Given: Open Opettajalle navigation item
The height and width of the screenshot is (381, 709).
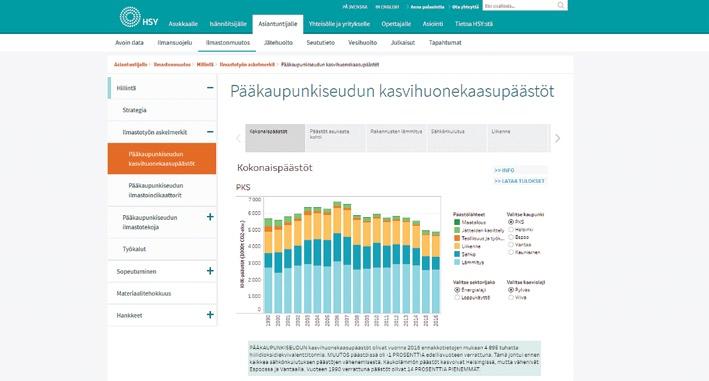Looking at the screenshot, I should point(396,24).
